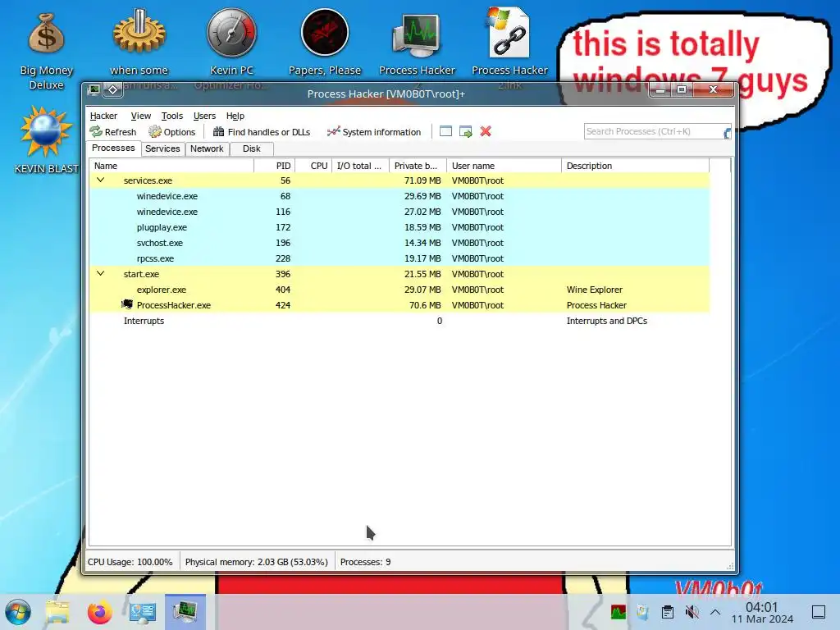Open the View menu

141,116
